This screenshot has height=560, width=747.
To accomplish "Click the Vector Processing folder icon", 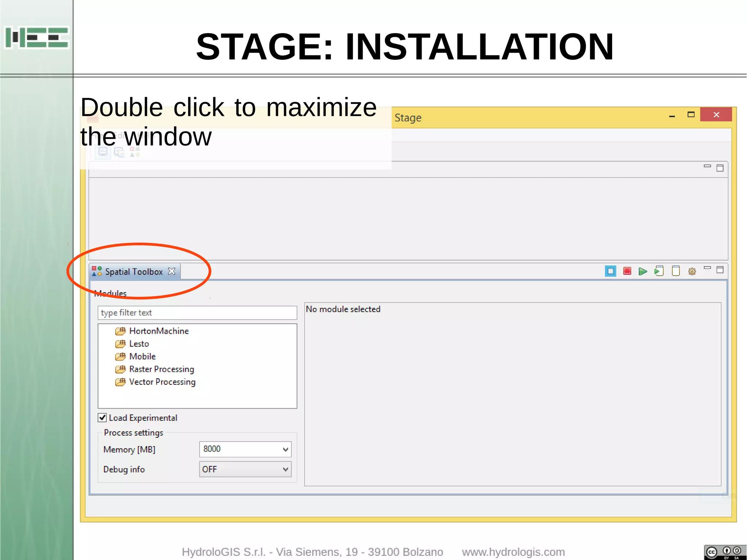I will [120, 382].
